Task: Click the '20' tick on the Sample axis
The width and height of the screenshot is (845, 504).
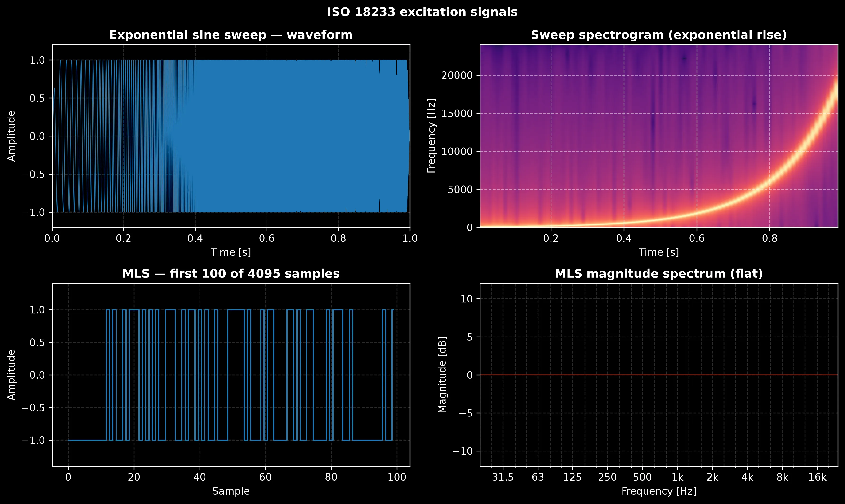Action: coord(134,478)
